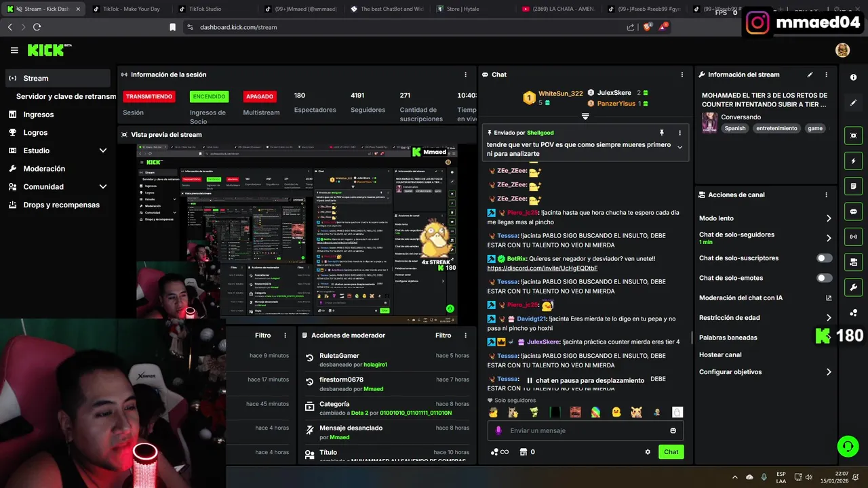Click Conversando category thumbnail
The width and height of the screenshot is (868, 488).
click(709, 122)
